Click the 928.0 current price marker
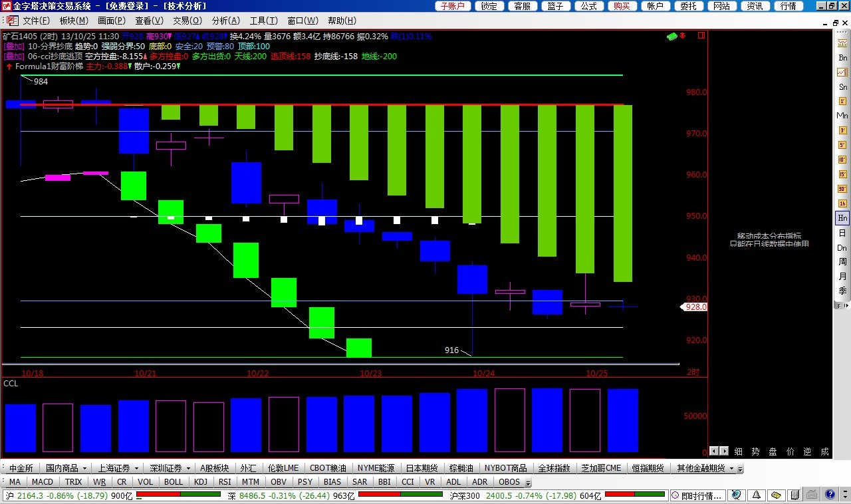Viewport: 851px width, 504px height. [695, 307]
